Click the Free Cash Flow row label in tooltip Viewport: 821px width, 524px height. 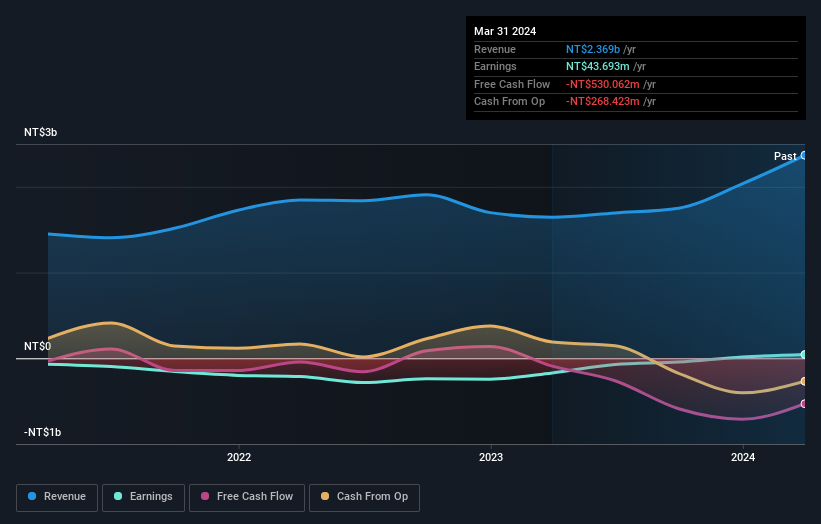[x=512, y=84]
